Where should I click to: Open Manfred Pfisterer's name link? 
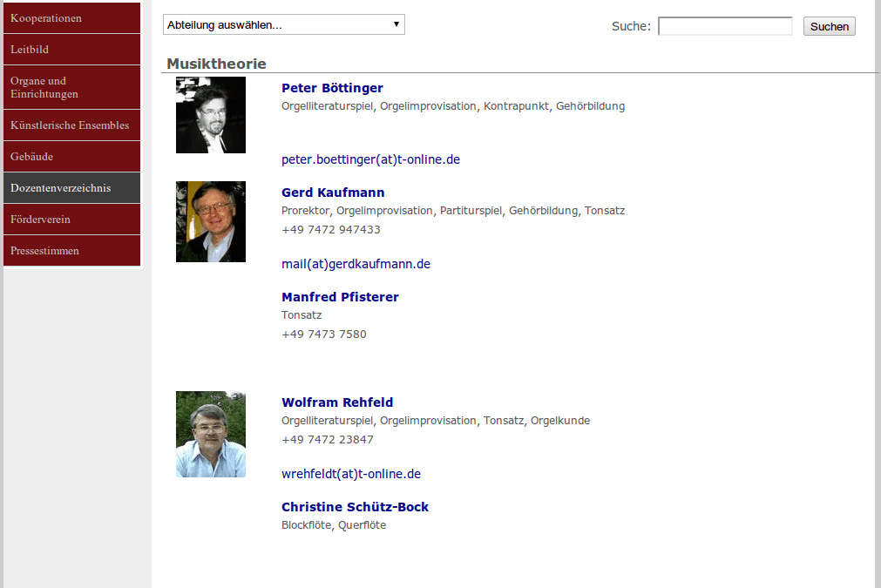pyautogui.click(x=340, y=297)
